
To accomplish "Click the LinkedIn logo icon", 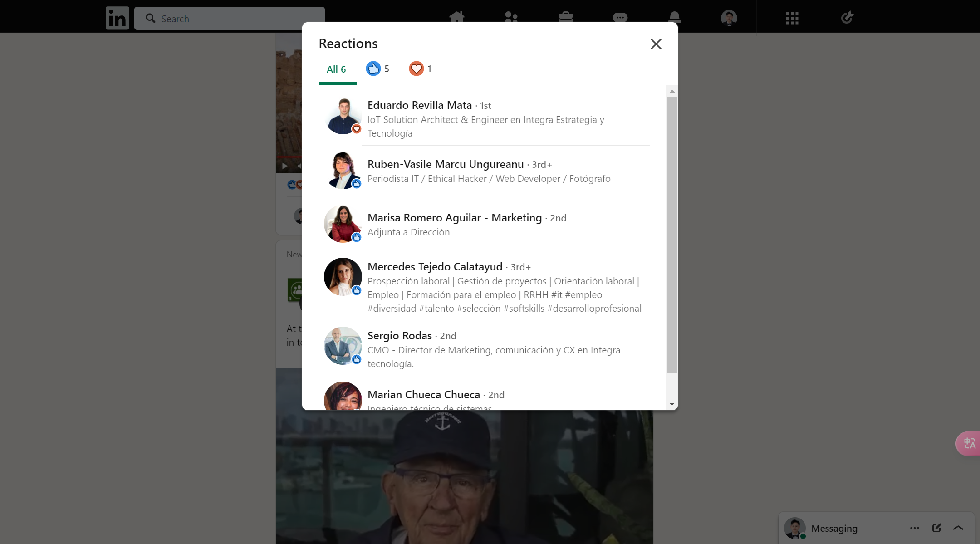I will (x=117, y=18).
